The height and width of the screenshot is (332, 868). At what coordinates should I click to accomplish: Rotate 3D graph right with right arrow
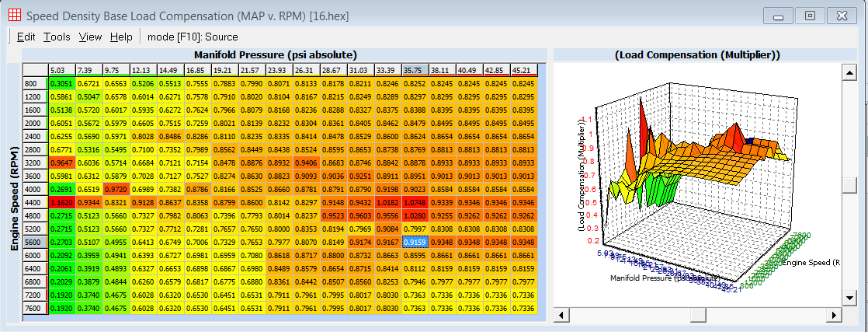[x=835, y=314]
